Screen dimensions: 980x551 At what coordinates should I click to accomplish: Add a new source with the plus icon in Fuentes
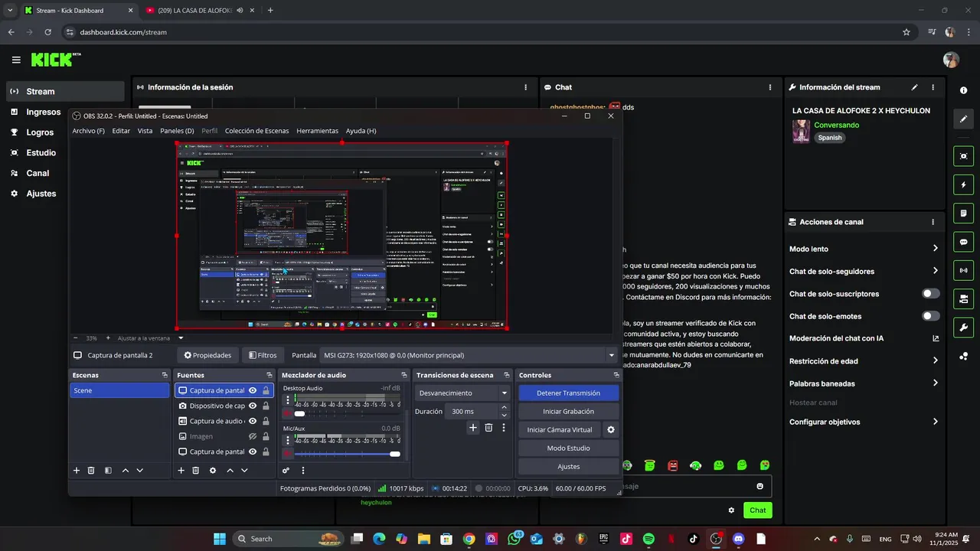(x=181, y=471)
